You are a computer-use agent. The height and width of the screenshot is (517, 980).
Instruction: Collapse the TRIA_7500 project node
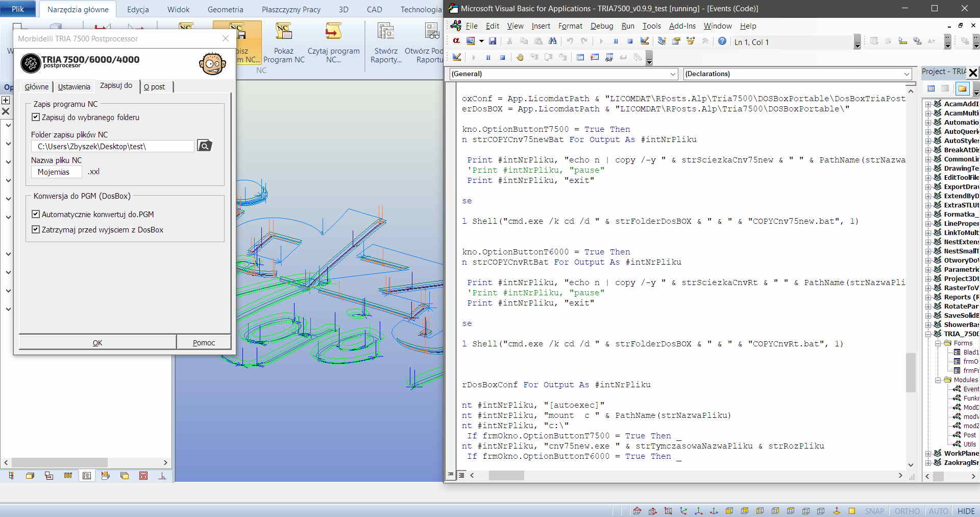coord(928,334)
